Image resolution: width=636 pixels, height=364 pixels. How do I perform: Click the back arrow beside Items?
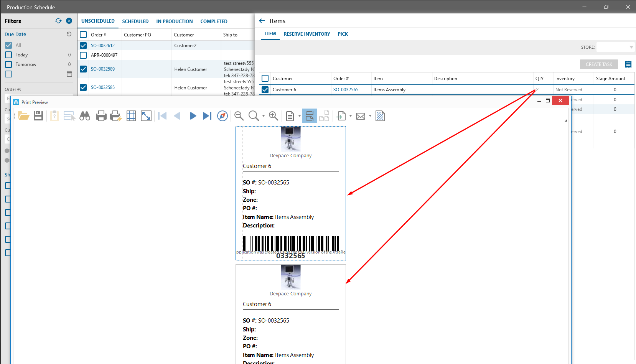[x=262, y=21]
